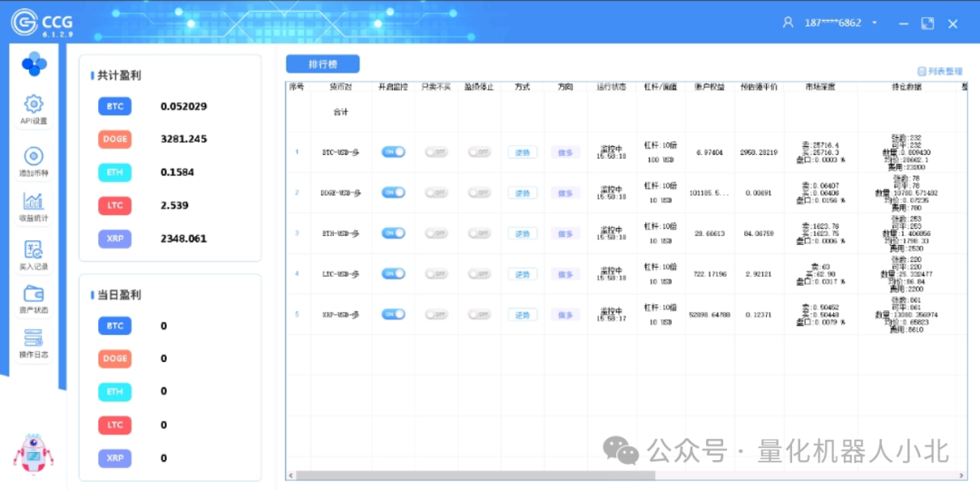
Task: Open the 收益统计 profit chart icon
Action: (34, 201)
